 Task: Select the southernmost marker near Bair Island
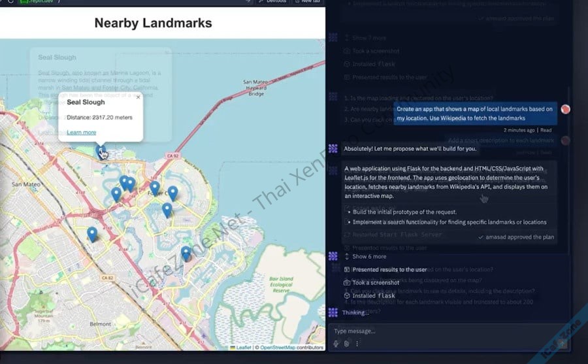coord(186,253)
